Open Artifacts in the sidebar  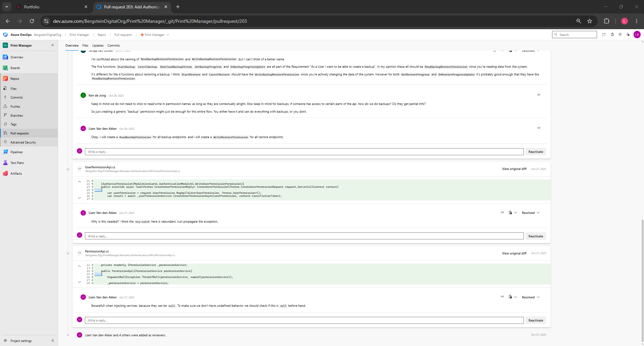click(16, 174)
